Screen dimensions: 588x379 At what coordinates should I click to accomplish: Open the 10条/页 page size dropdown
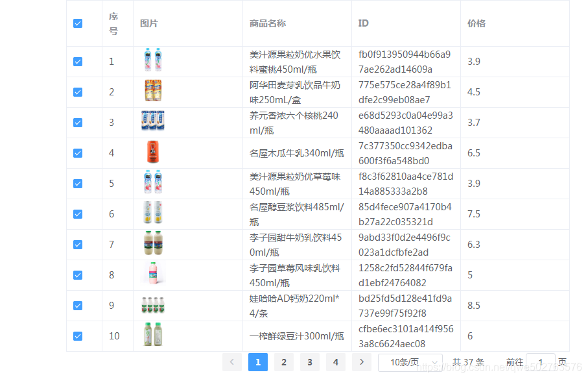pos(410,363)
